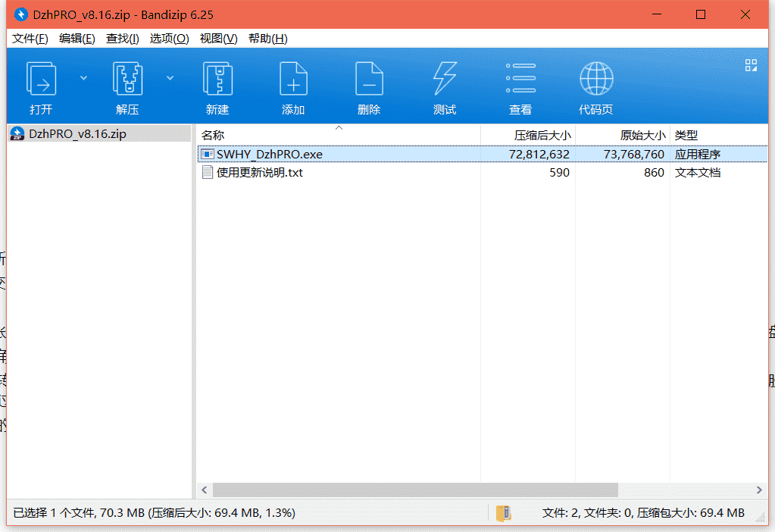Click the selection summary in status bar

[155, 513]
